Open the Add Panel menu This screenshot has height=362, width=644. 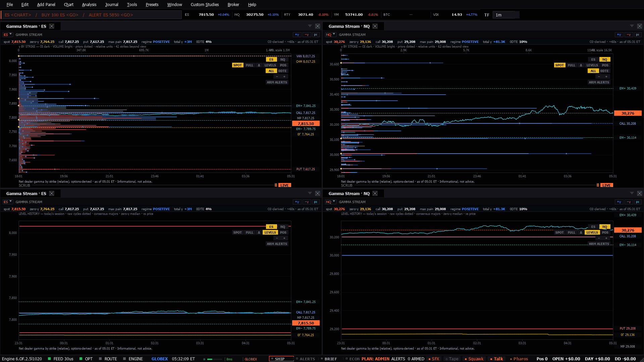(46, 5)
